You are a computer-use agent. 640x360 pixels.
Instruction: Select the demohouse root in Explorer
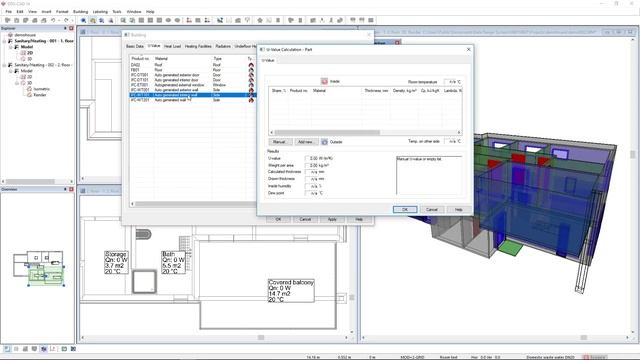click(25, 35)
